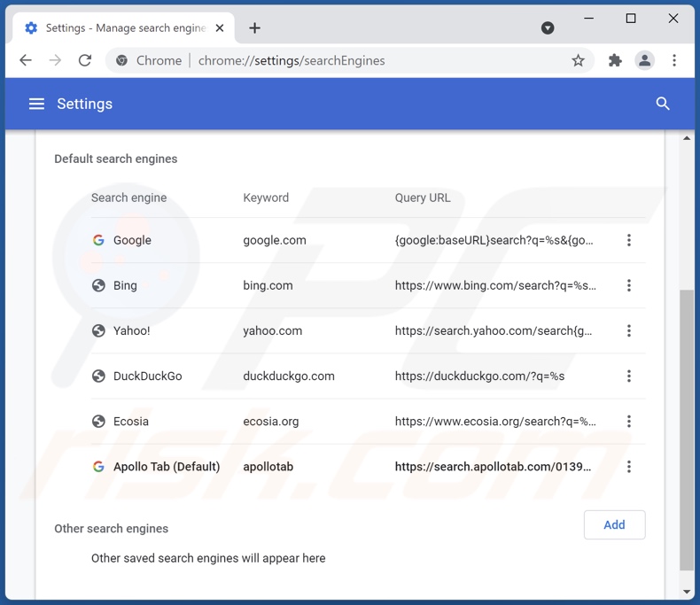Open more actions for Google
Image resolution: width=700 pixels, height=605 pixels.
pyautogui.click(x=628, y=240)
